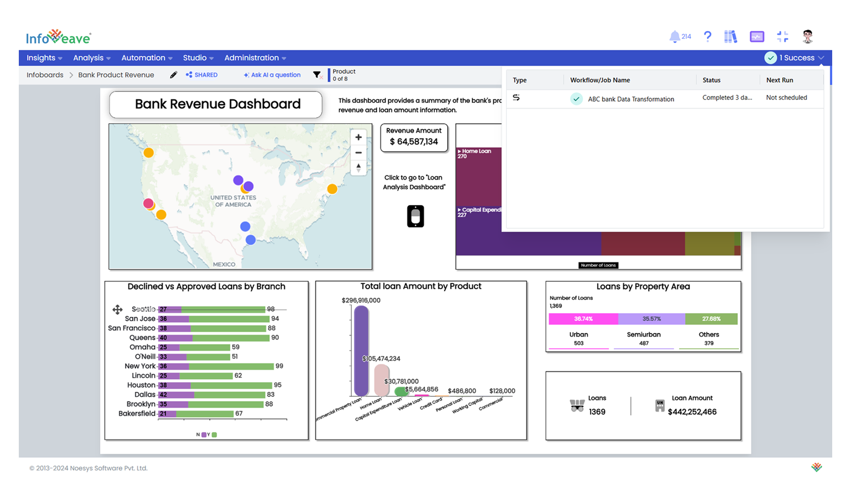This screenshot has width=851, height=504.
Task: Click the filter funnel icon
Action: click(317, 75)
